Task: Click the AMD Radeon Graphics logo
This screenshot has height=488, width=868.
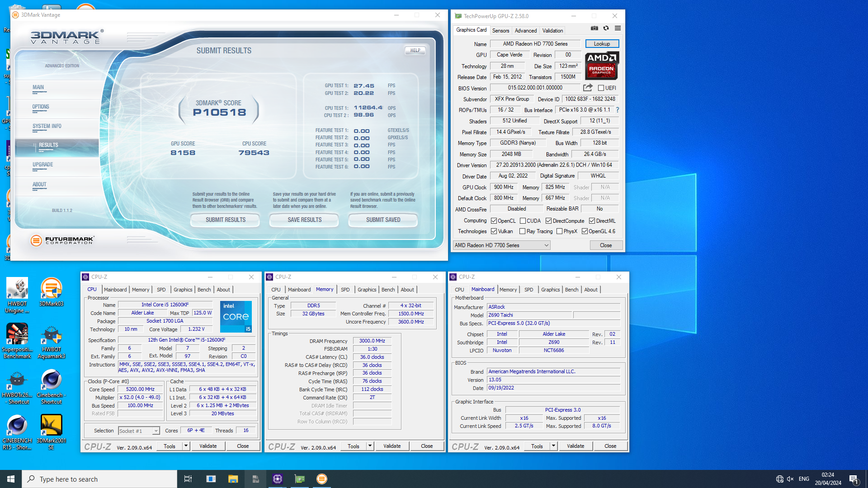Action: coord(602,66)
